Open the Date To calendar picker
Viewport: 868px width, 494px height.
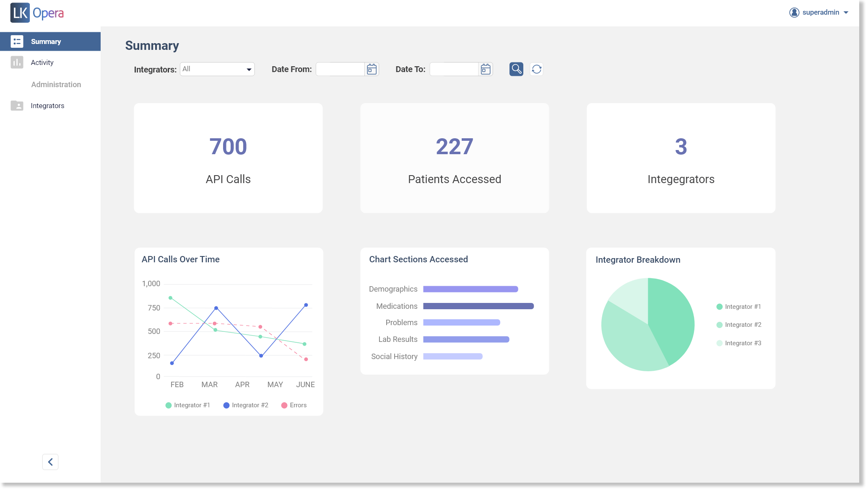[486, 69]
